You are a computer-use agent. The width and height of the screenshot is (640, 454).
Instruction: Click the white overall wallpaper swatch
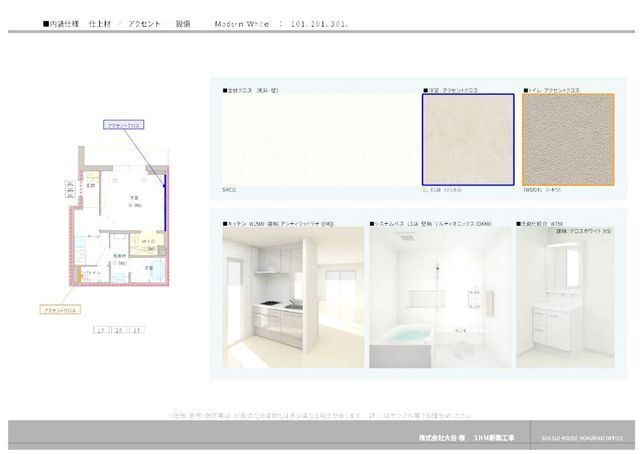pyautogui.click(x=316, y=140)
